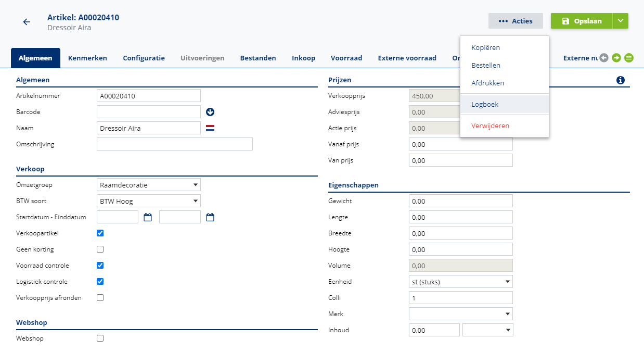Click the barcode generate arrow icon
The image size is (644, 364).
point(210,112)
